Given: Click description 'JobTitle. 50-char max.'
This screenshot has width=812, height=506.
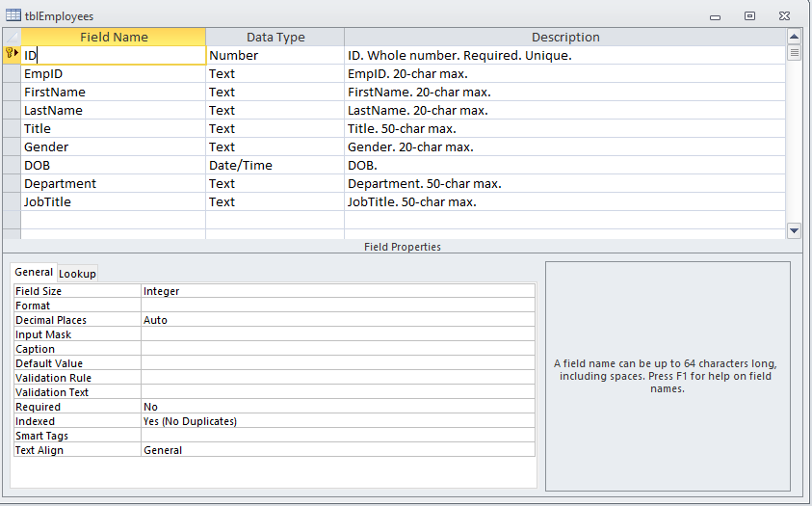Looking at the screenshot, I should click(x=565, y=202).
